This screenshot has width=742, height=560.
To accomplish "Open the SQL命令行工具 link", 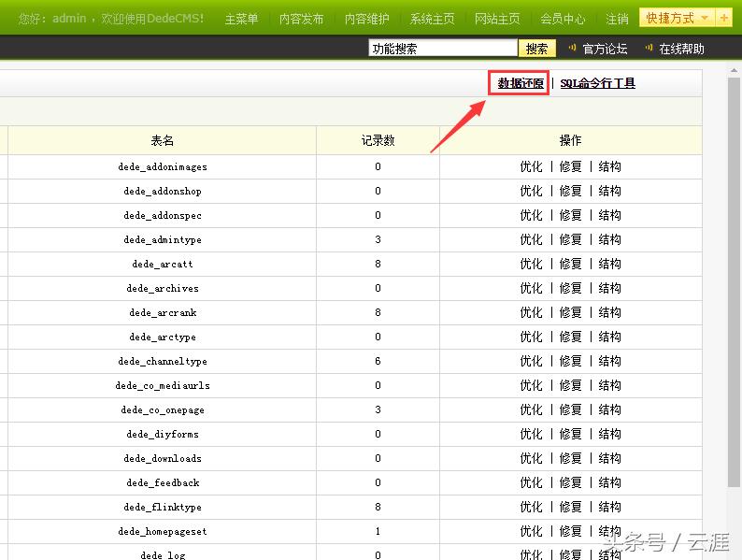I will (x=598, y=83).
